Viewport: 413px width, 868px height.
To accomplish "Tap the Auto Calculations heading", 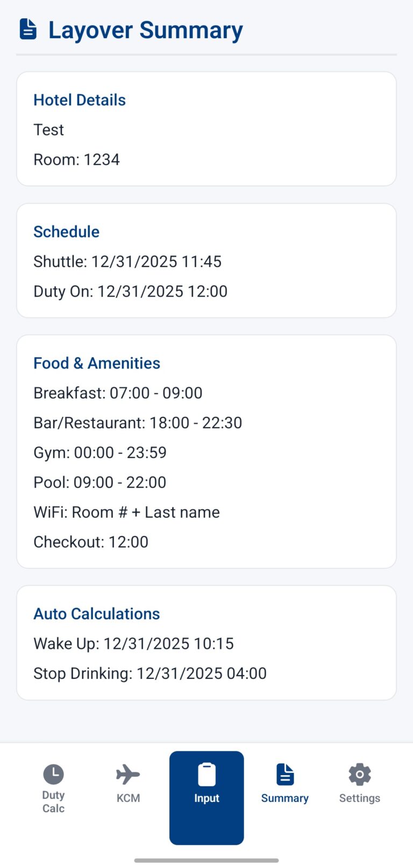I will 97,613.
